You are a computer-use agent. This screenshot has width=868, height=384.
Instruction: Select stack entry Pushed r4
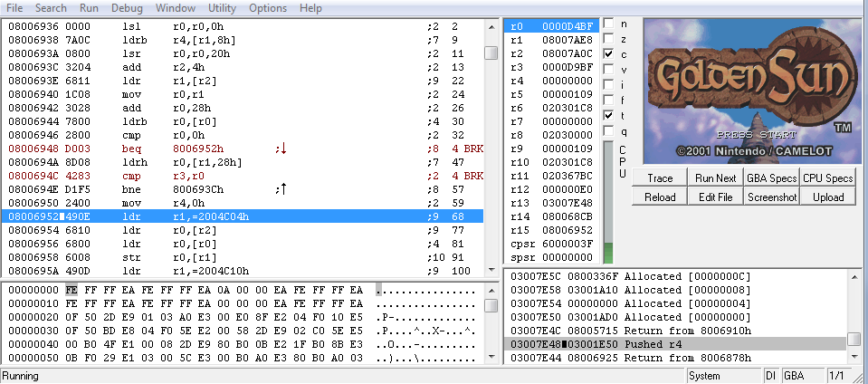675,344
